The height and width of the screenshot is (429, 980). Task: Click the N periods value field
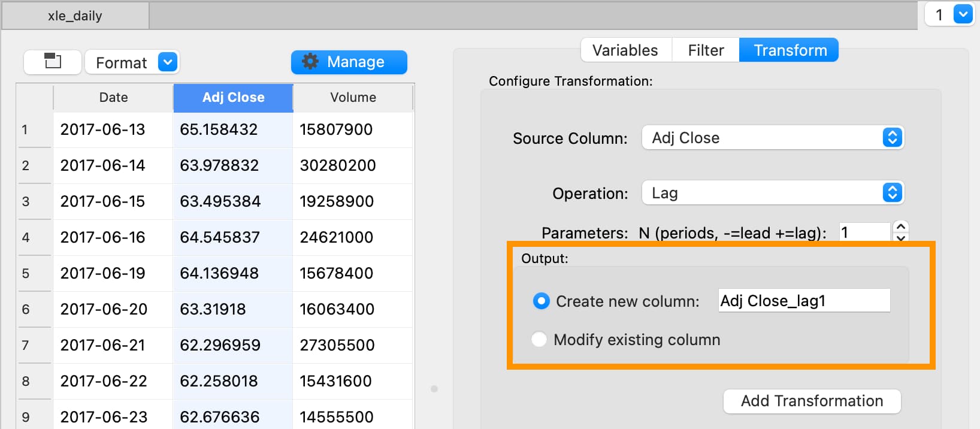click(x=864, y=232)
